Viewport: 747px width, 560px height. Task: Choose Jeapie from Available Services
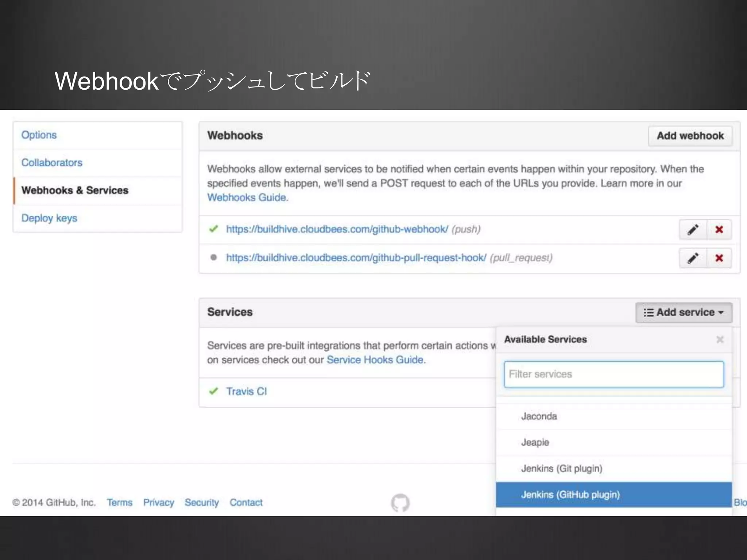tap(614, 443)
